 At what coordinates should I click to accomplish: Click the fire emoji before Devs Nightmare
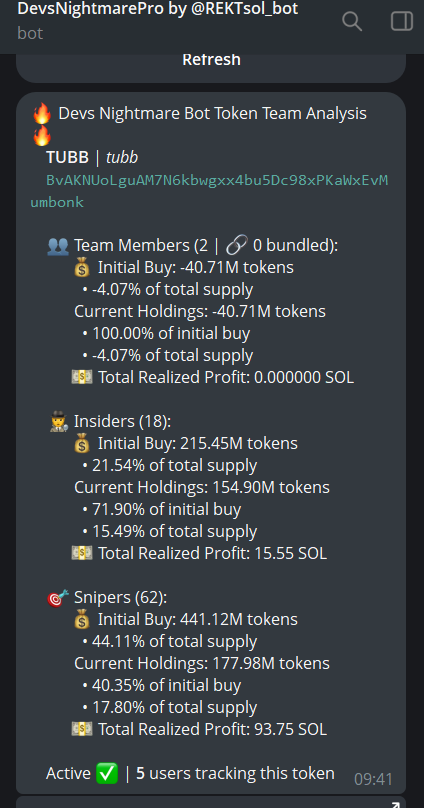pos(42,113)
